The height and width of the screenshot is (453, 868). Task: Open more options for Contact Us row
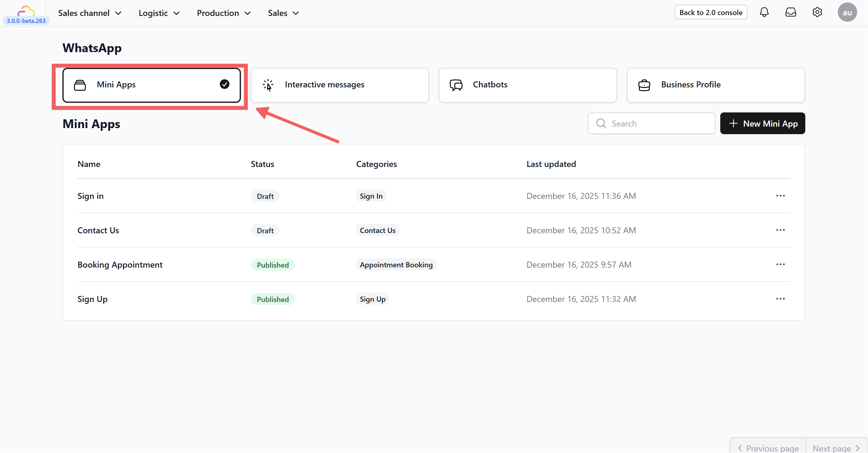(x=780, y=230)
